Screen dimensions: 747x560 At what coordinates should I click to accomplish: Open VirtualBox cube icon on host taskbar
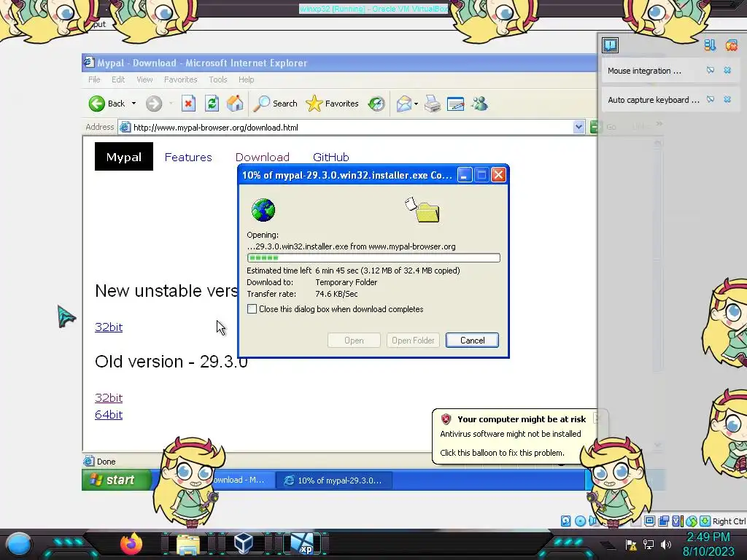pyautogui.click(x=244, y=544)
